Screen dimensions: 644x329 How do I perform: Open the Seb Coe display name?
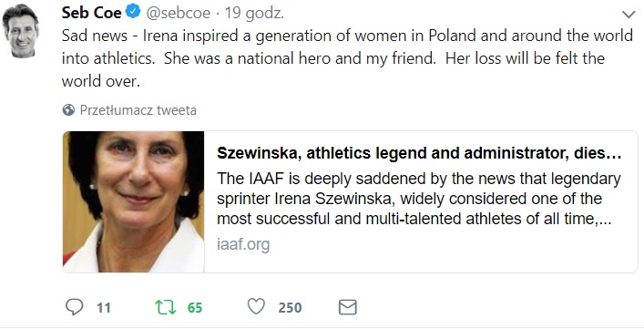[x=92, y=13]
